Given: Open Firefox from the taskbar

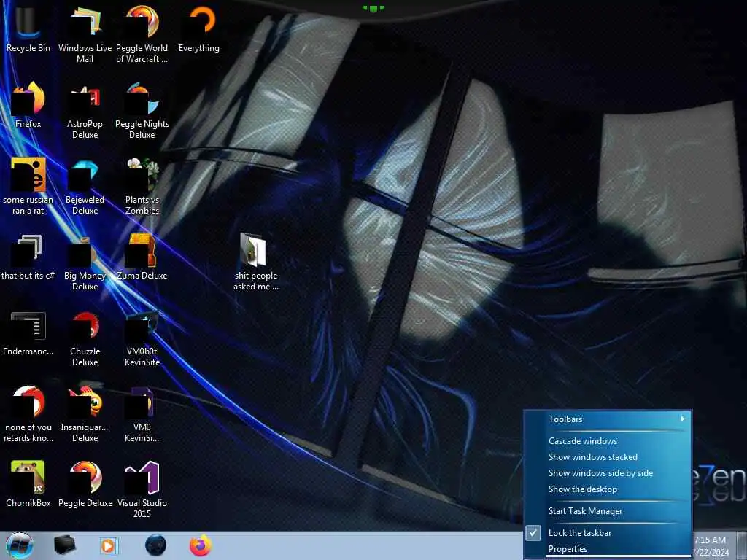Looking at the screenshot, I should pyautogui.click(x=201, y=545).
